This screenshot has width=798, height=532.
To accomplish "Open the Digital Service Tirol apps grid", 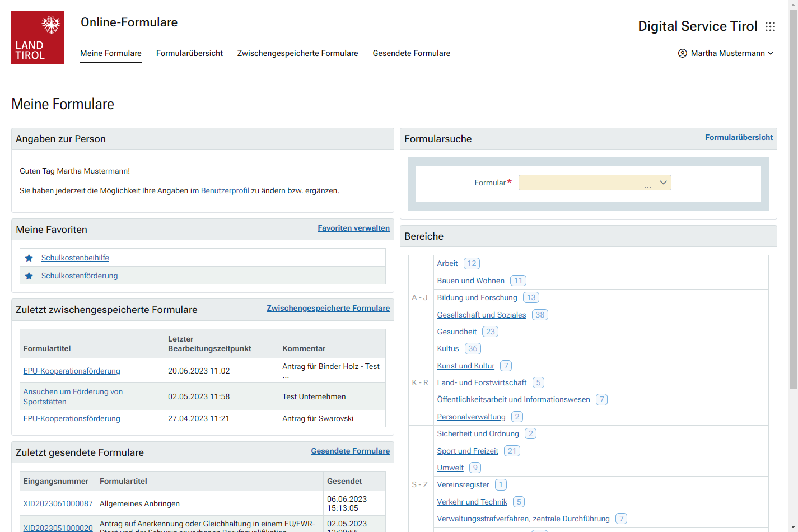I will [771, 26].
